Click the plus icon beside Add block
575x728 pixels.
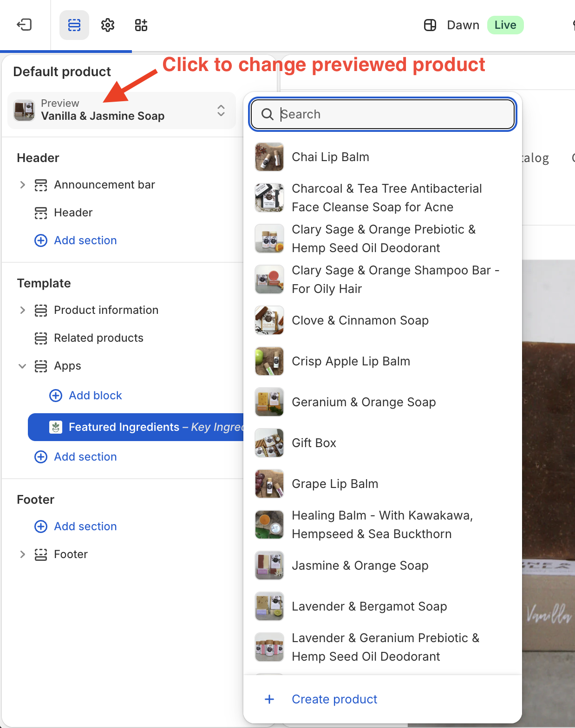56,396
